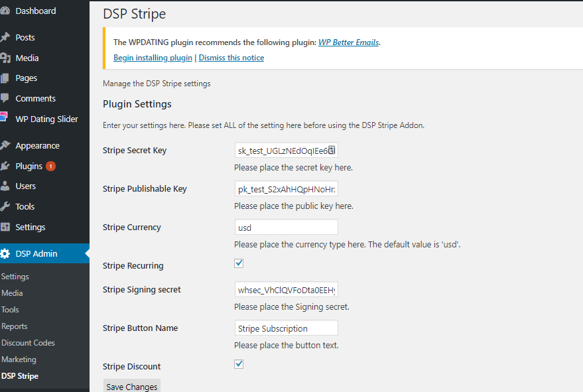Image resolution: width=583 pixels, height=392 pixels.
Task: Select the top-level Media library icon
Action: [5, 58]
